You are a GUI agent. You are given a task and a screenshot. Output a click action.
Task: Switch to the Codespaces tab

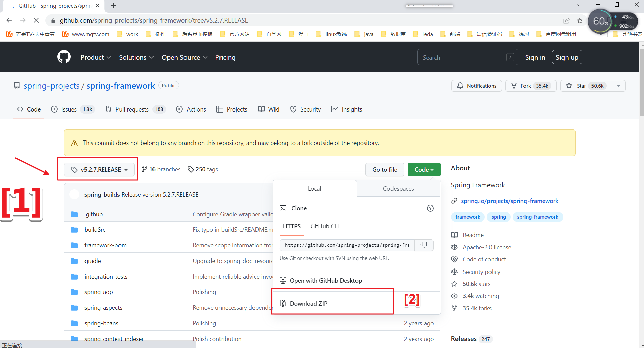(399, 189)
